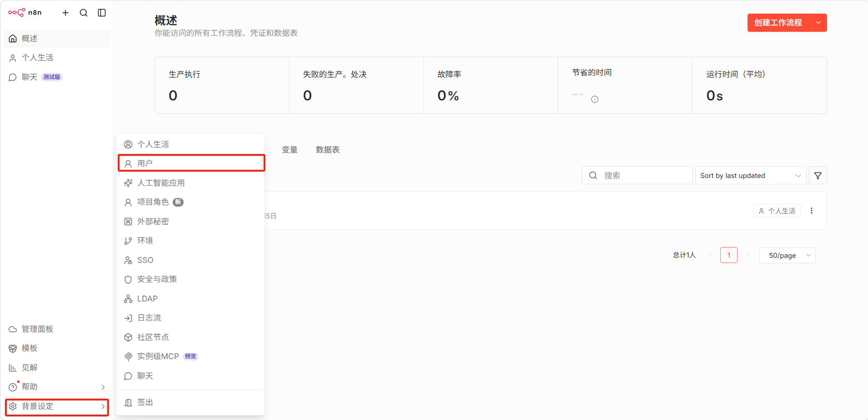
Task: Click the info icon under 节省的时间
Action: click(x=594, y=99)
